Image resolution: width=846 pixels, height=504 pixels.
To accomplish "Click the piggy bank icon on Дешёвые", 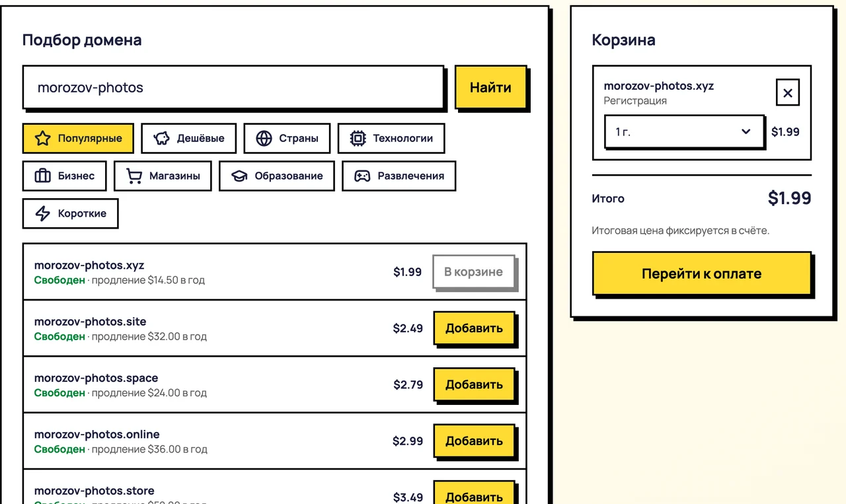I will click(x=162, y=139).
